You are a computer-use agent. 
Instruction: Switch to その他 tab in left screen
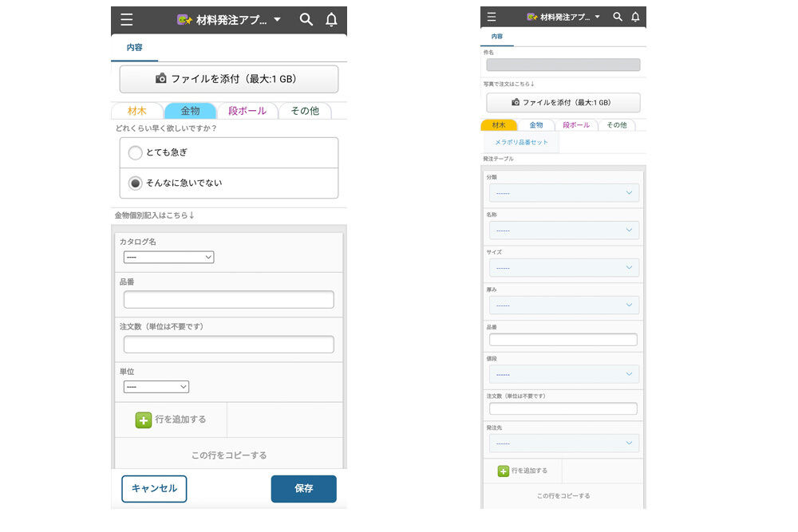point(305,111)
